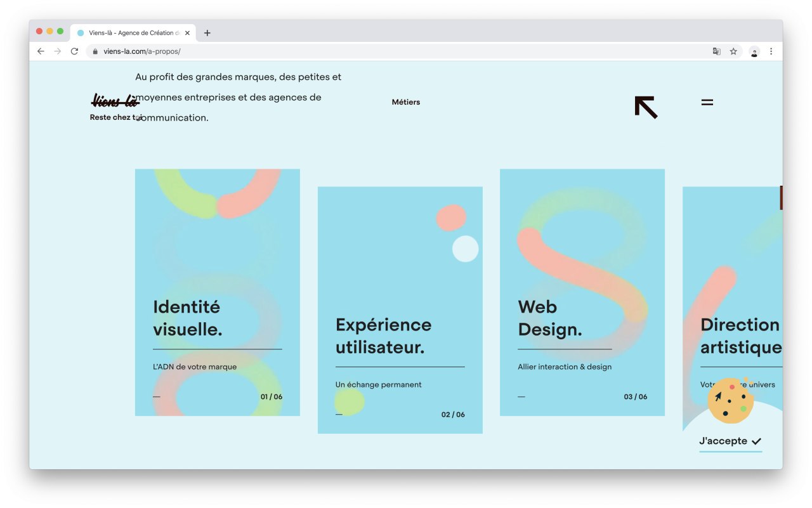Image resolution: width=812 pixels, height=508 pixels.
Task: Click the 'Reste chez toi' tagline
Action: click(116, 117)
